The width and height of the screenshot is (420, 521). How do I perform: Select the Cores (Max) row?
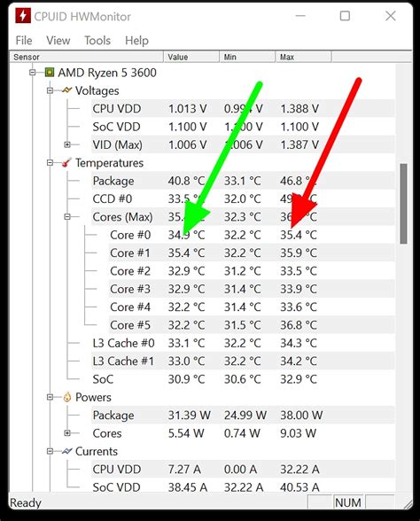click(x=243, y=216)
